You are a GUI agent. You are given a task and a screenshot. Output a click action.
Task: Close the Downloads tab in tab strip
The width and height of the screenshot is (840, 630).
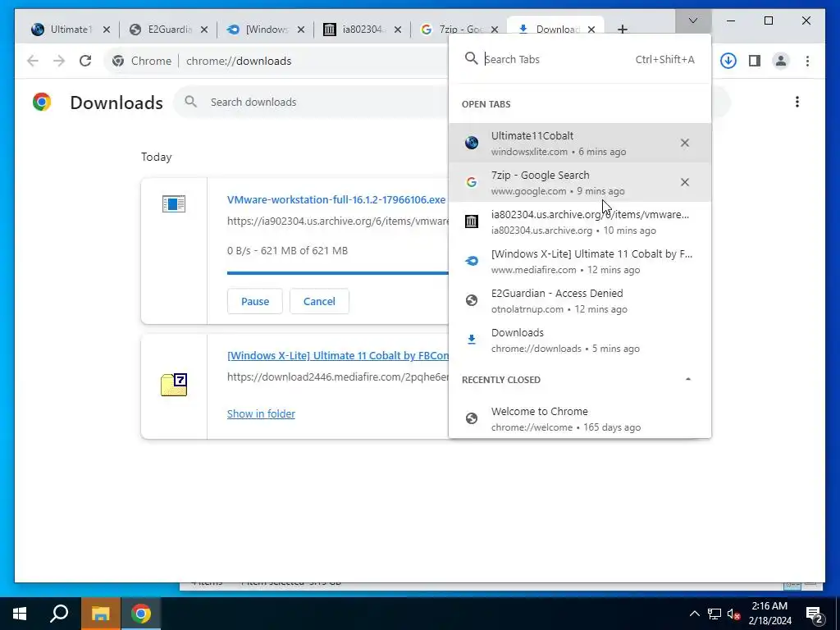click(x=591, y=30)
